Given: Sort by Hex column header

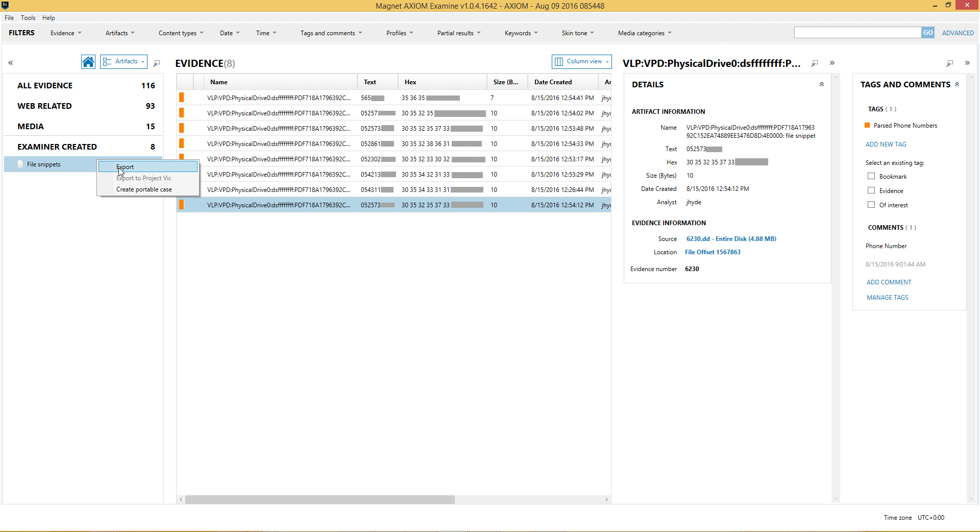Looking at the screenshot, I should pos(442,82).
